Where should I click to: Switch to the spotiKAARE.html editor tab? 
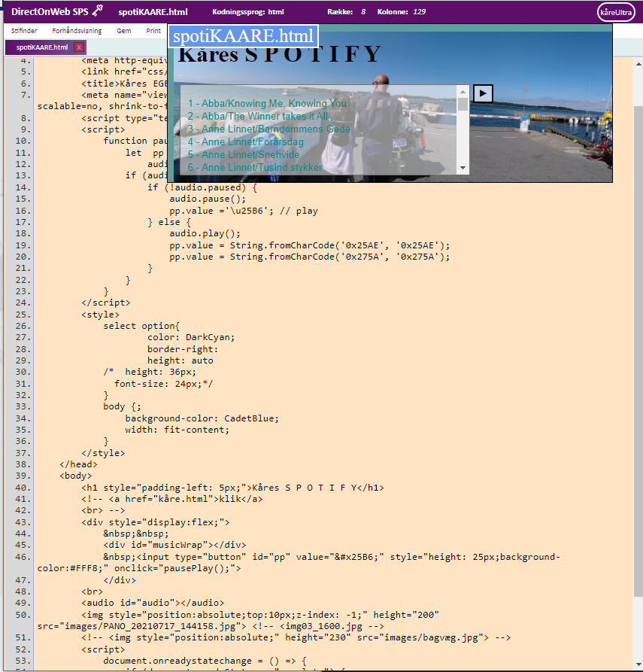coord(42,47)
